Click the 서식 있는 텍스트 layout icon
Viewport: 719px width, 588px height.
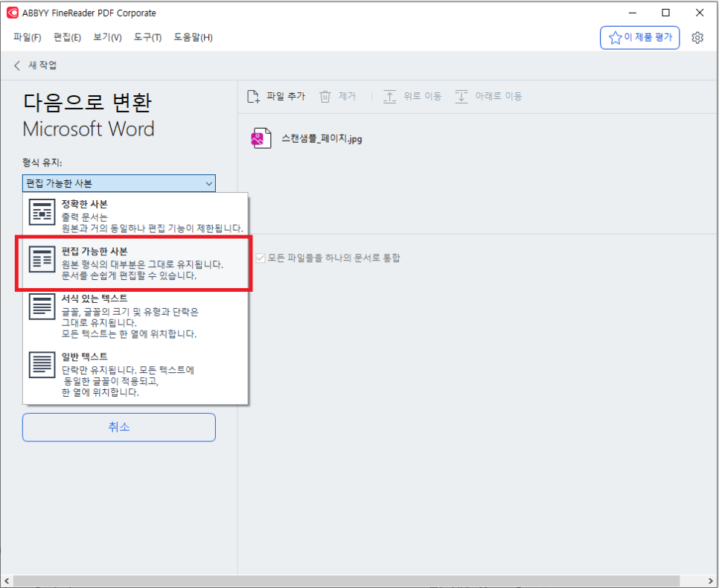42,306
